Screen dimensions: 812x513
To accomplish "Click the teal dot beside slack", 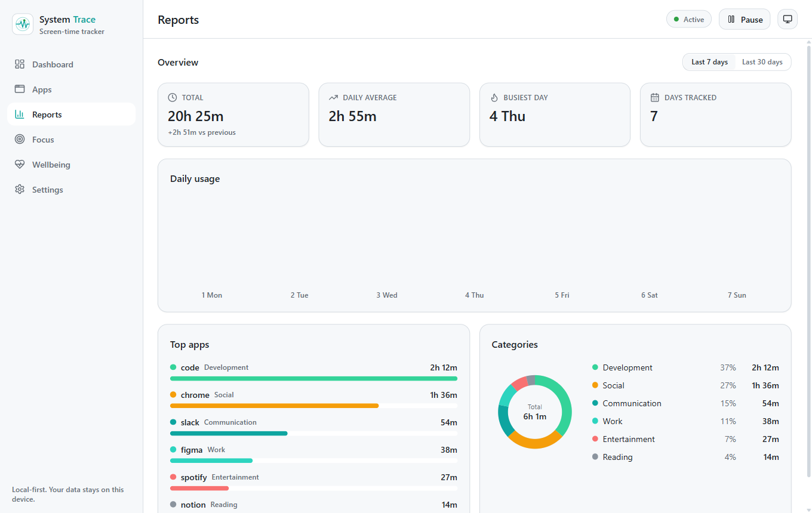I will tap(173, 422).
